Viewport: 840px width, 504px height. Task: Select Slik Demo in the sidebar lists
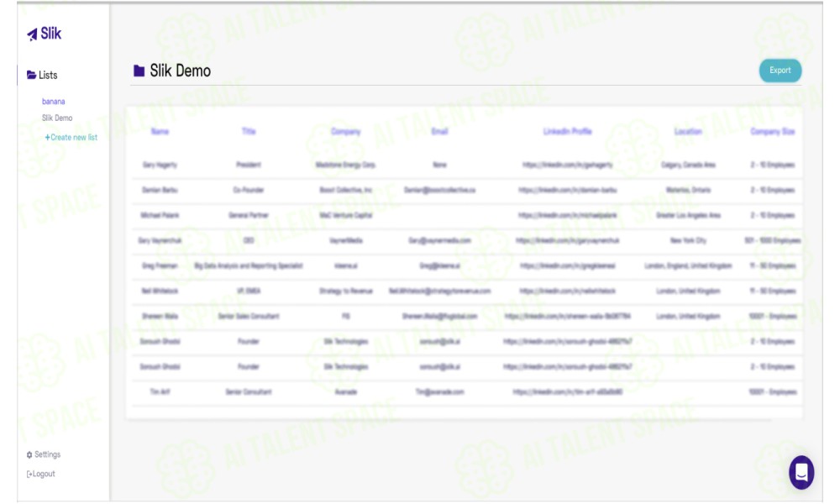point(57,118)
